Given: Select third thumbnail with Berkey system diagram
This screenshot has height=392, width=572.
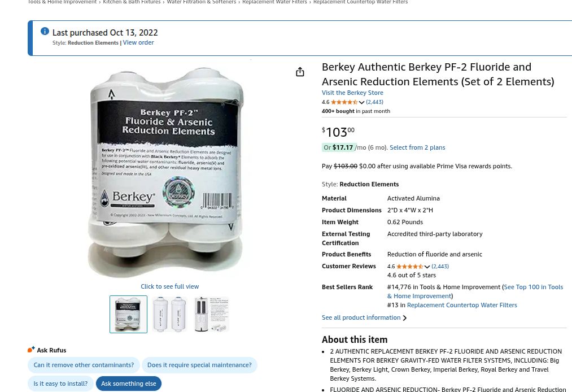Looking at the screenshot, I should tap(211, 314).
